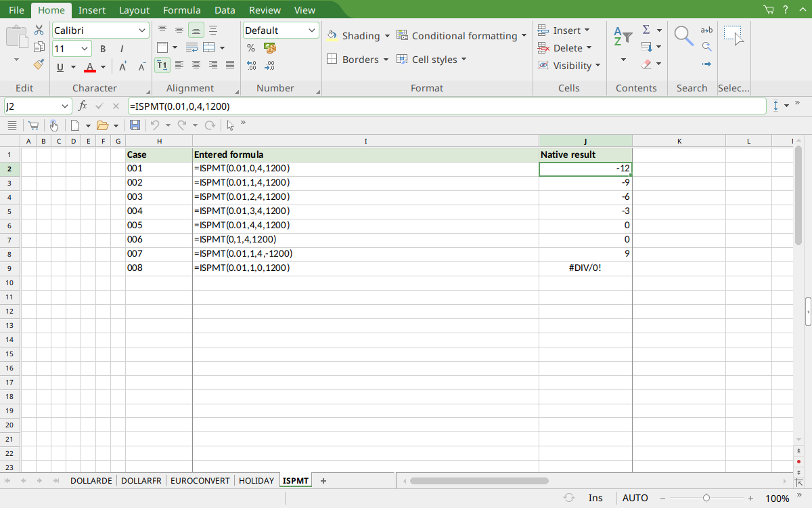812x508 pixels.
Task: Click the Visibility button
Action: (x=569, y=66)
